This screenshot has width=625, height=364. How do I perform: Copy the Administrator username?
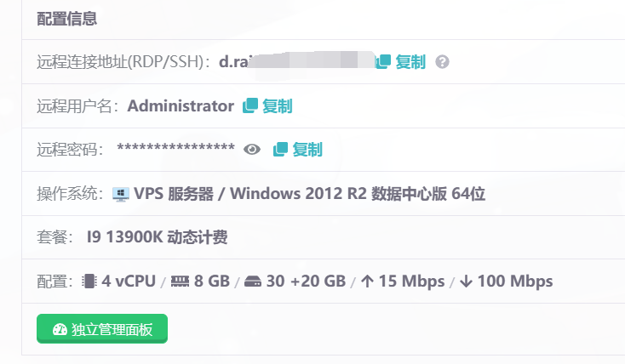(267, 106)
